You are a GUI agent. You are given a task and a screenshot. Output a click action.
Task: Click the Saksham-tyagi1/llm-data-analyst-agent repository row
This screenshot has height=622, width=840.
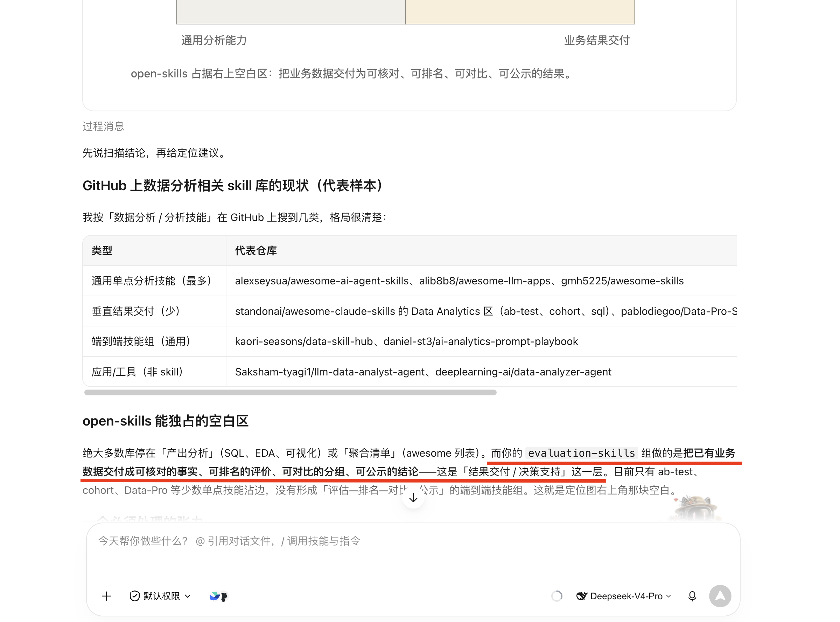tap(482, 372)
